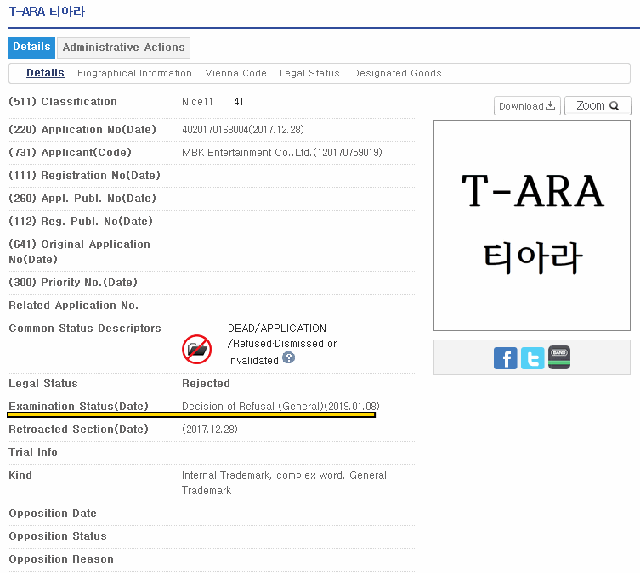Click the Opposition Reason label

(61, 559)
